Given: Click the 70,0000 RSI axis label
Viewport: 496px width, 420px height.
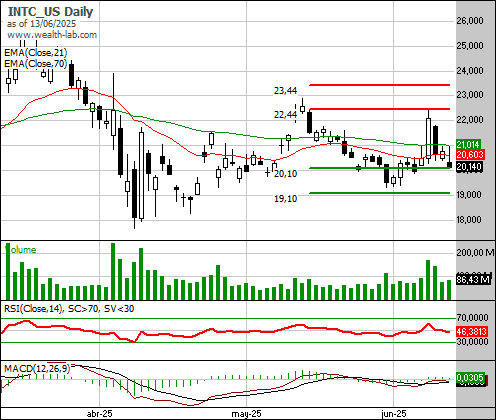Looking at the screenshot, I should [472, 317].
